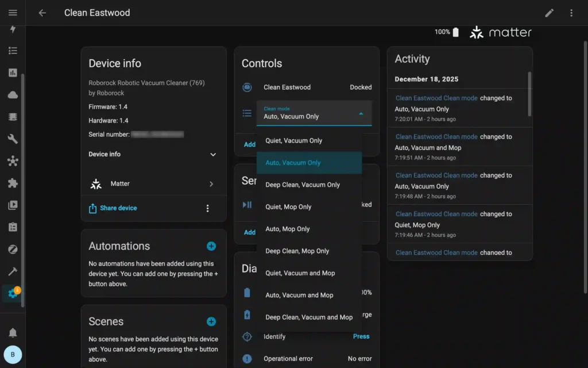This screenshot has width=588, height=368.
Task: Open the hamburger sidebar menu
Action: click(13, 13)
